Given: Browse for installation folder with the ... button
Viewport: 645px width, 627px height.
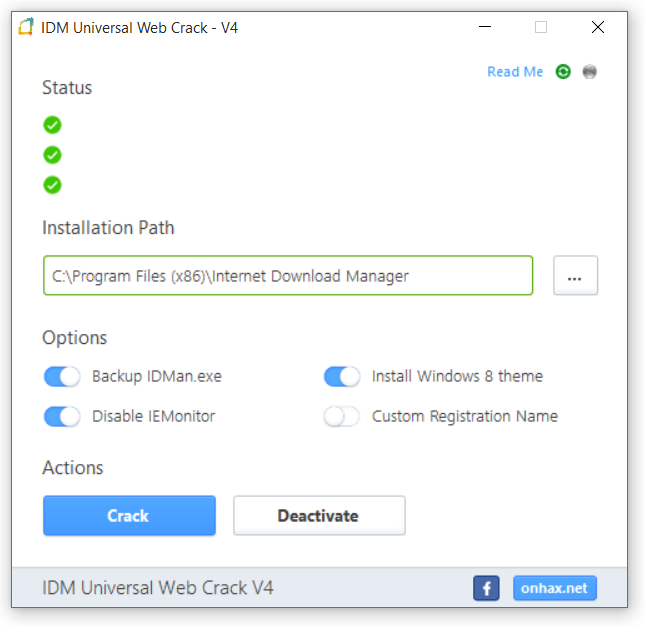Looking at the screenshot, I should (x=574, y=276).
